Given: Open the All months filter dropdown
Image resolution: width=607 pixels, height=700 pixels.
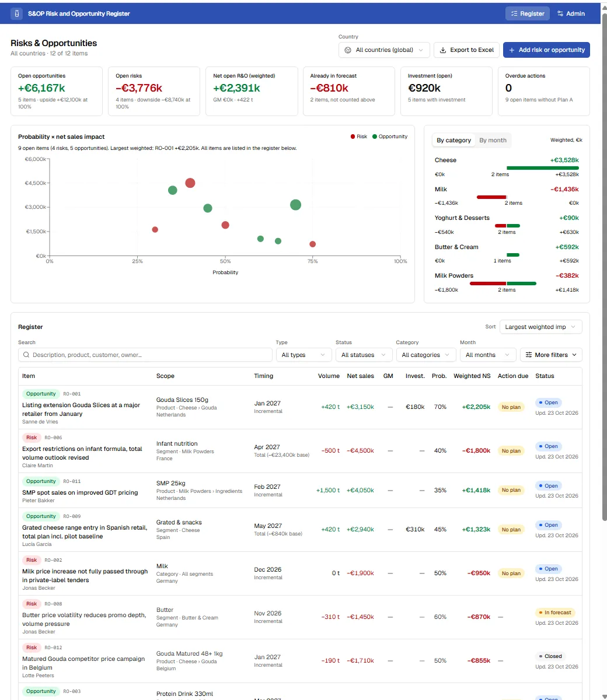Looking at the screenshot, I should 488,355.
